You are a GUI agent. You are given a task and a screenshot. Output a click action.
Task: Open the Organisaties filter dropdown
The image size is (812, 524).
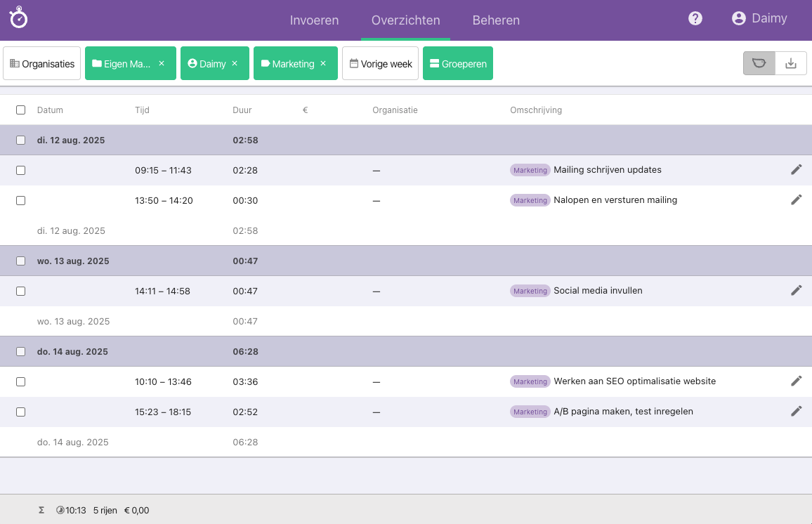coord(42,63)
